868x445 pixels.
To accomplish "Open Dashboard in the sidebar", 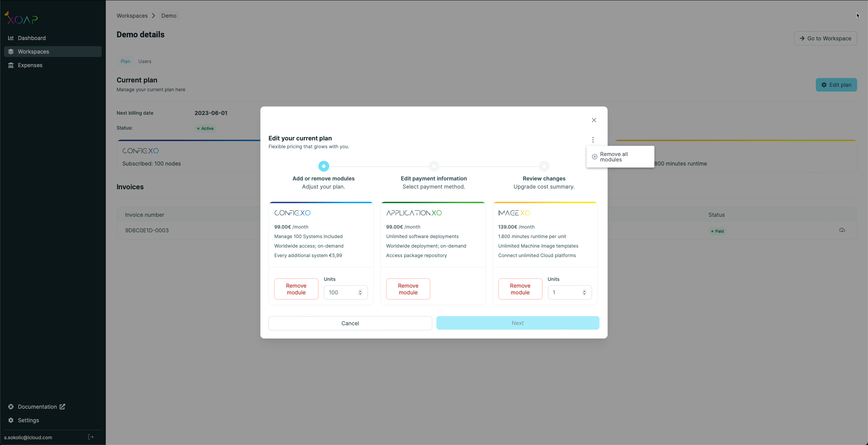I will [x=53, y=38].
